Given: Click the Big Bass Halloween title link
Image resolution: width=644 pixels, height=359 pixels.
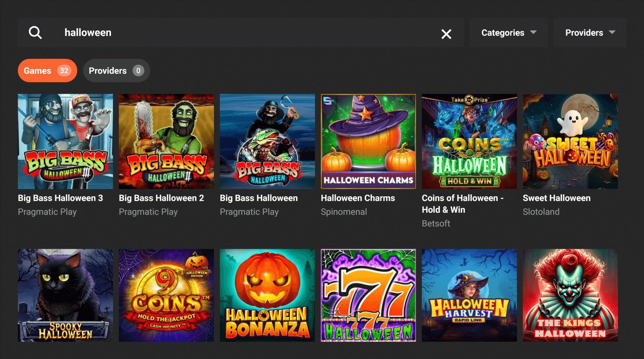Looking at the screenshot, I should 259,198.
